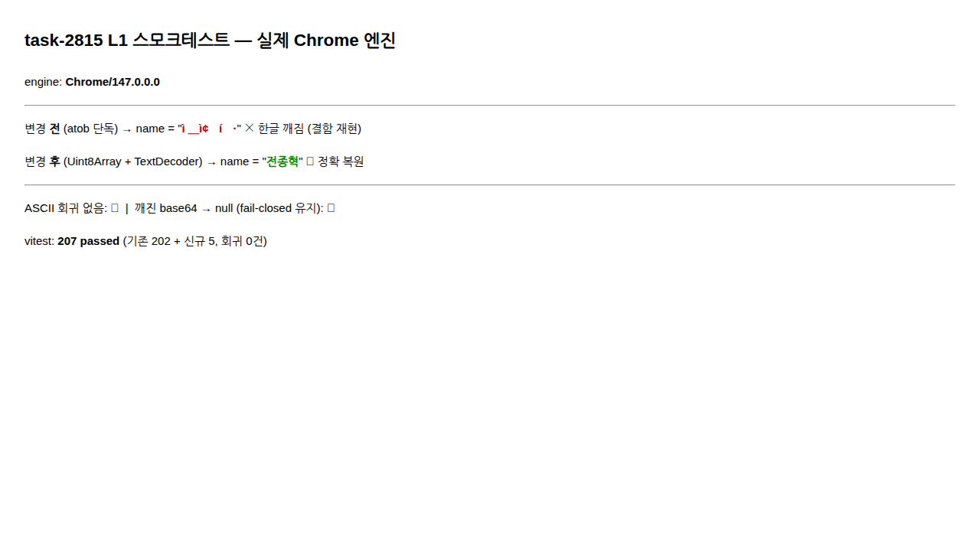Click the (기존 202 + 신규 5, 회귀 0건) text
Image resolution: width=980 pixels, height=551 pixels.
click(195, 241)
